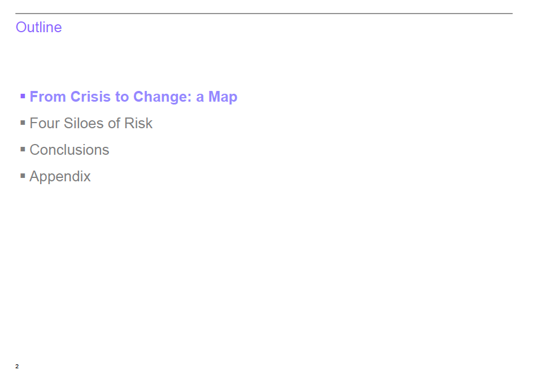Screen dimensions: 545x392
Task: Click slide page number 2
Action: pyautogui.click(x=17, y=367)
